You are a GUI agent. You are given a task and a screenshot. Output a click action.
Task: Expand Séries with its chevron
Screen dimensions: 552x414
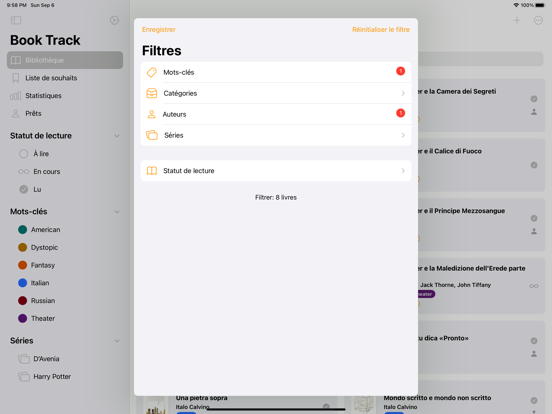click(x=403, y=135)
